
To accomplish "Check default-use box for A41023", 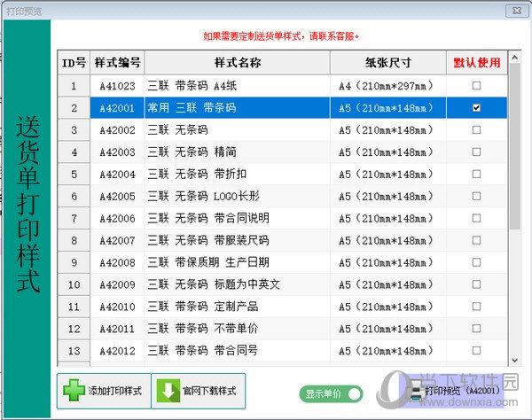I will coord(476,85).
